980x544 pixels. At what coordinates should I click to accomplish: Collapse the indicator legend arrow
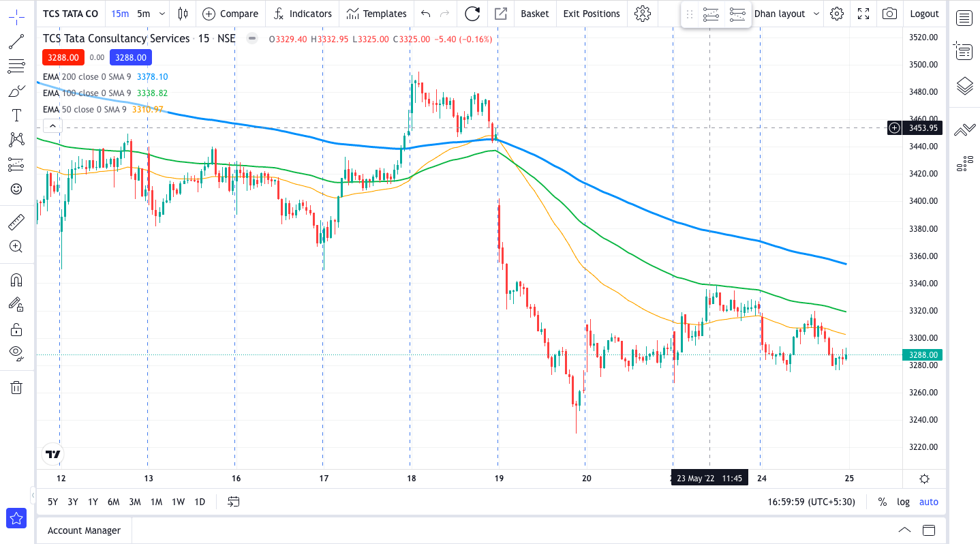(x=52, y=125)
